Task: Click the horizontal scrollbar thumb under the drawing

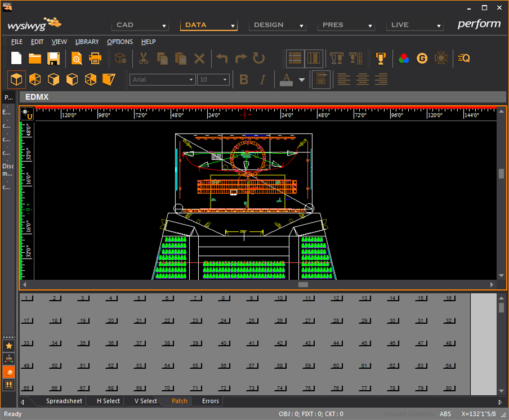Action: click(x=303, y=285)
